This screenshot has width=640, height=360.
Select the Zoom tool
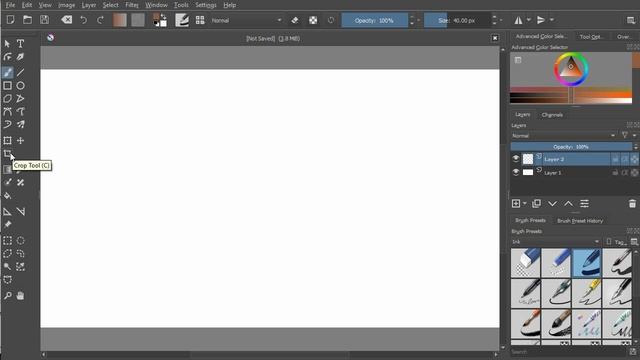7,296
